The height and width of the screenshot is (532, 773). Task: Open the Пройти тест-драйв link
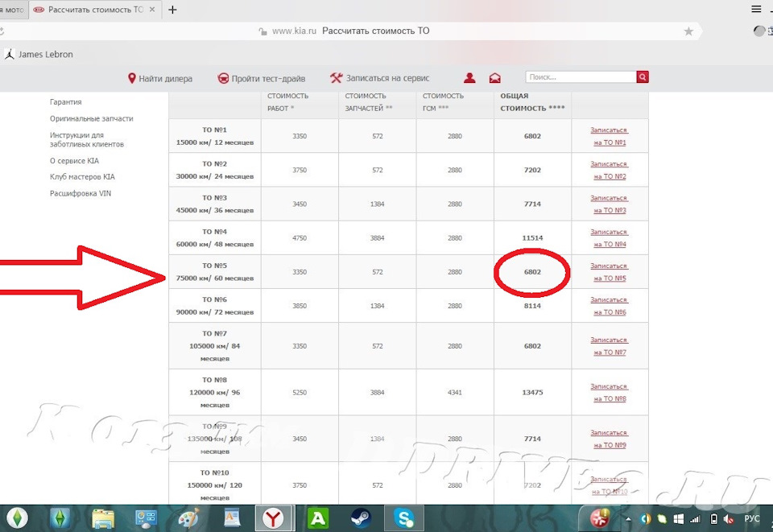click(268, 78)
